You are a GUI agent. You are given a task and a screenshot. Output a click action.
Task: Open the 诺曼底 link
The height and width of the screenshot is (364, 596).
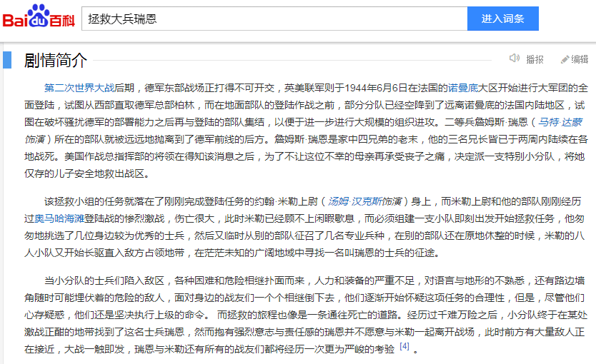point(463,88)
